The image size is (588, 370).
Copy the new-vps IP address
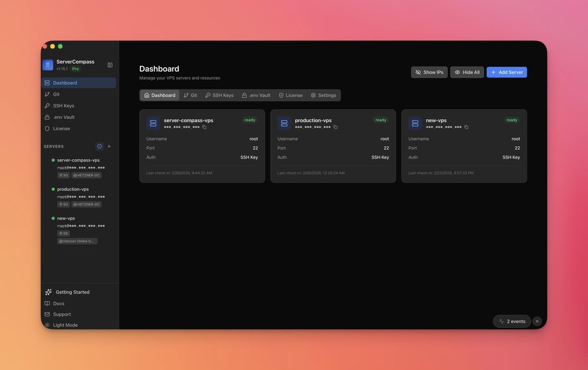pos(466,126)
